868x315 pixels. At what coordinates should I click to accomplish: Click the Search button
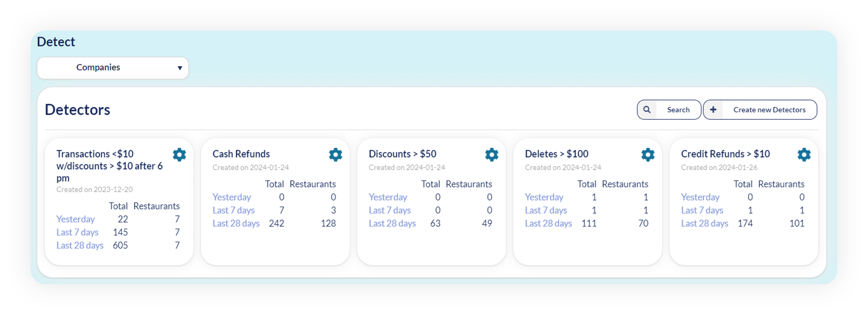coord(669,110)
